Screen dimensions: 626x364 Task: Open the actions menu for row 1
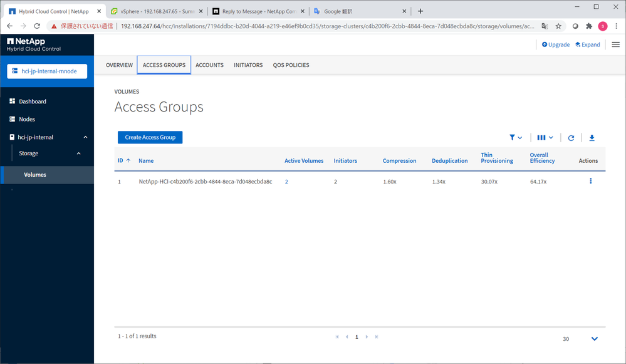[x=590, y=181]
